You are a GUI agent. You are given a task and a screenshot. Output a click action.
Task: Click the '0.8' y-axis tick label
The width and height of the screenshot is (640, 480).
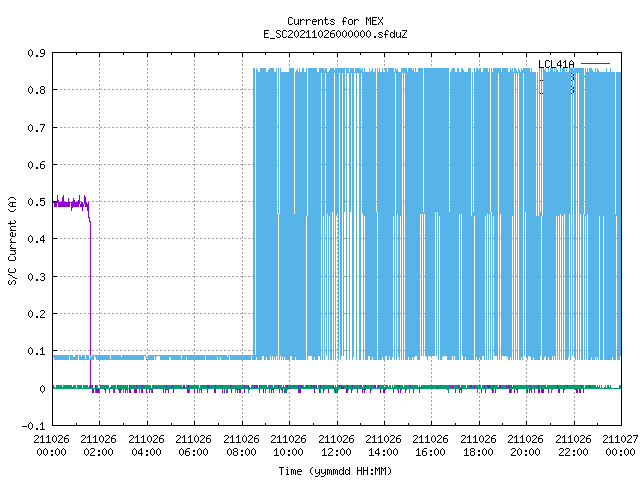click(x=36, y=90)
